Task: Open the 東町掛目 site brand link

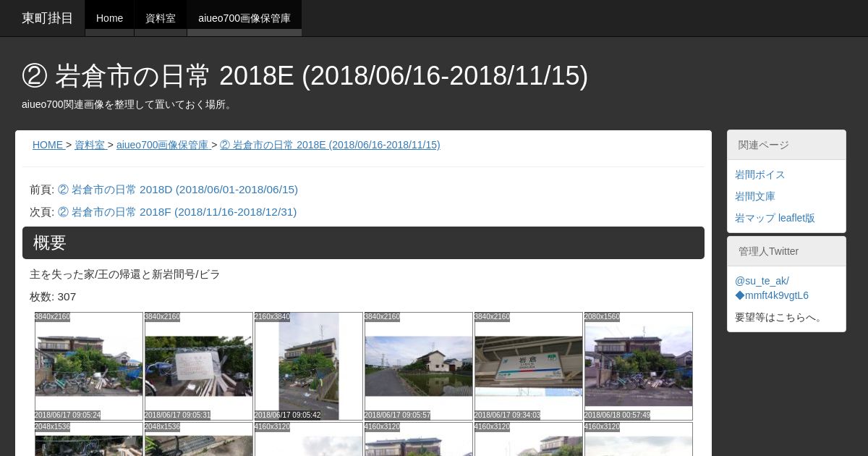Action: [47, 18]
